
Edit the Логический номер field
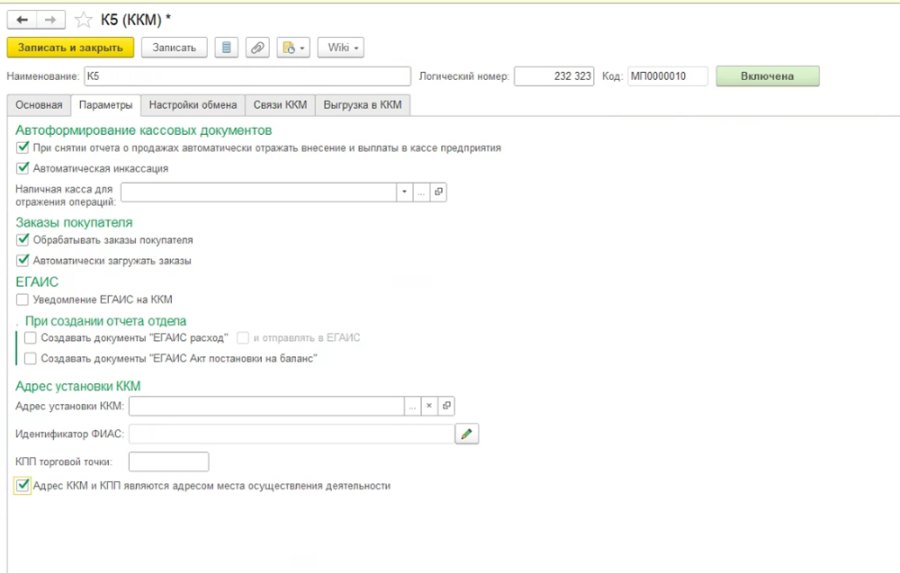click(554, 76)
